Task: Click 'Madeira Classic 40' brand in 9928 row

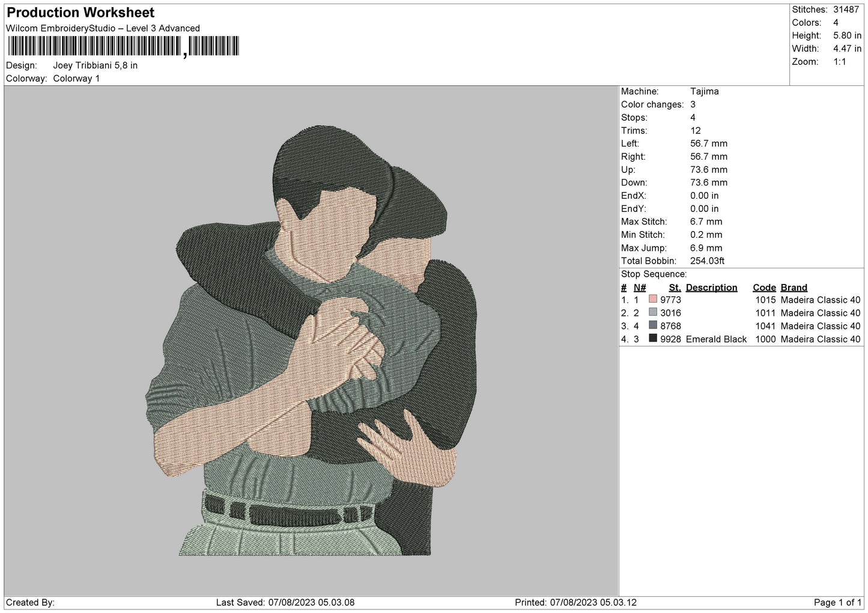Action: tap(820, 339)
